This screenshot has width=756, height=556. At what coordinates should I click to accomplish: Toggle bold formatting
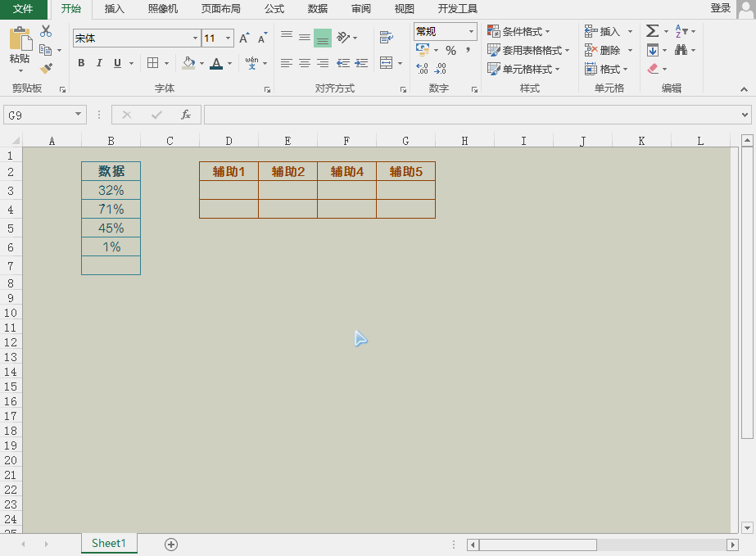(81, 63)
